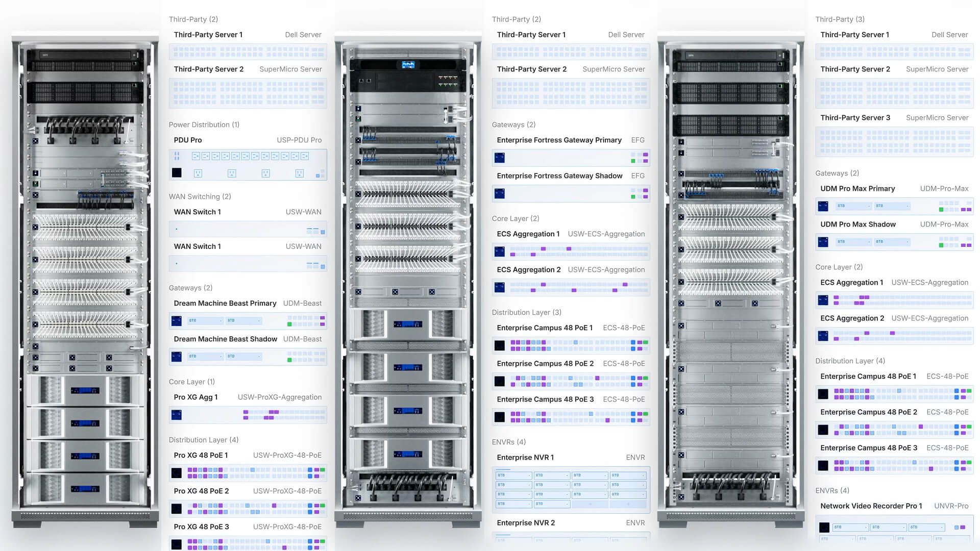The width and height of the screenshot is (980, 551).
Task: Click the UDM Pro Max Shadow device icon
Action: coord(823,242)
